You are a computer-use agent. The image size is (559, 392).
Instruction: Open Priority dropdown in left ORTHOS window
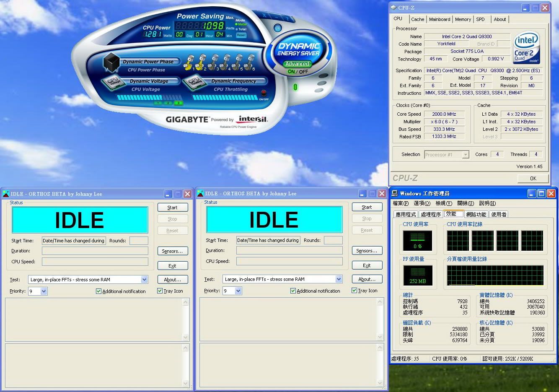point(44,291)
